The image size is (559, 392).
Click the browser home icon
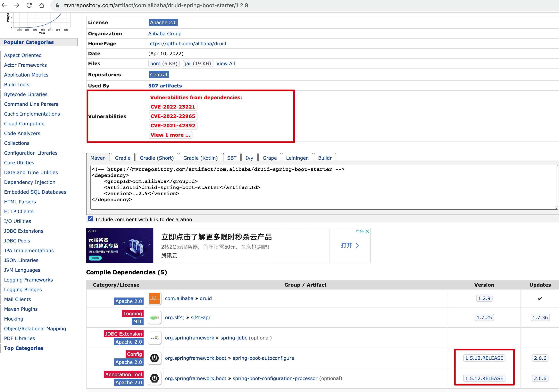pyautogui.click(x=42, y=5)
